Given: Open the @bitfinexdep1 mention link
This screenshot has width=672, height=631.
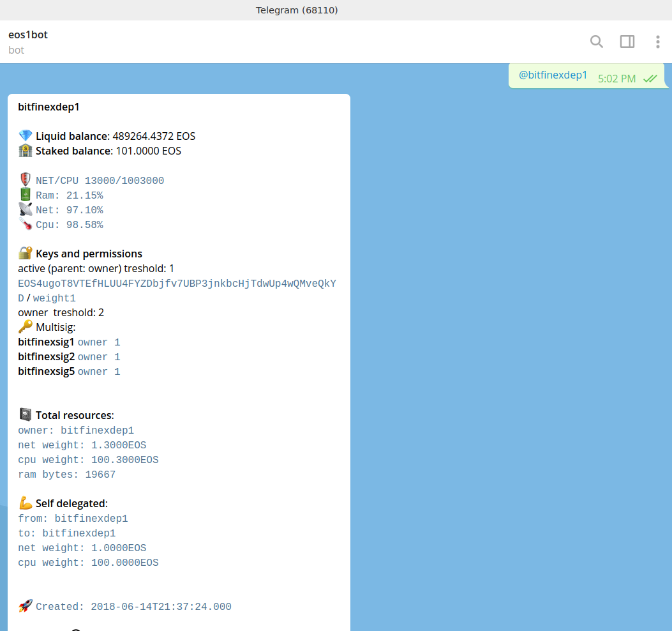Looking at the screenshot, I should (x=553, y=75).
